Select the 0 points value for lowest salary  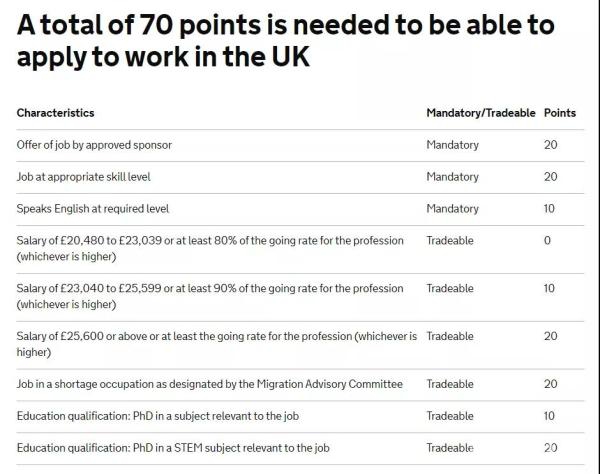(550, 241)
